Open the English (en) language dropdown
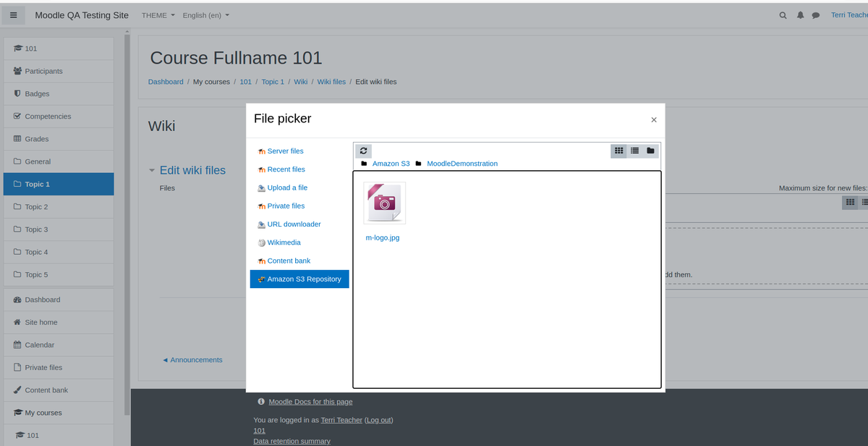This screenshot has width=868, height=446. click(206, 15)
